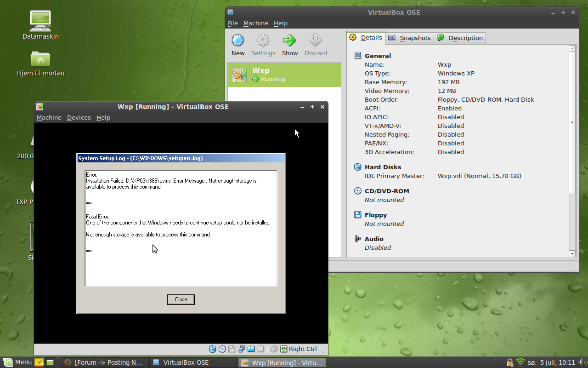Click the Close button in setup log dialog
The height and width of the screenshot is (368, 588).
tap(181, 299)
